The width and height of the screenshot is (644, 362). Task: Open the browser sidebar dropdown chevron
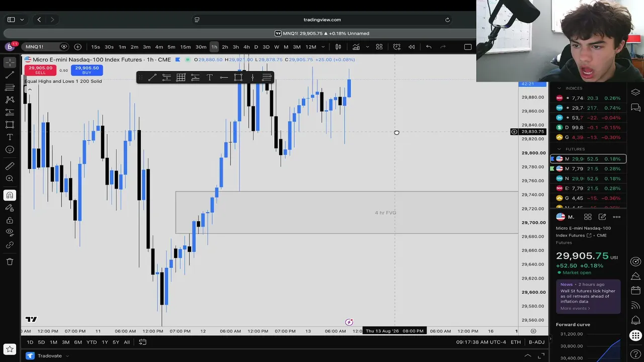tap(22, 20)
